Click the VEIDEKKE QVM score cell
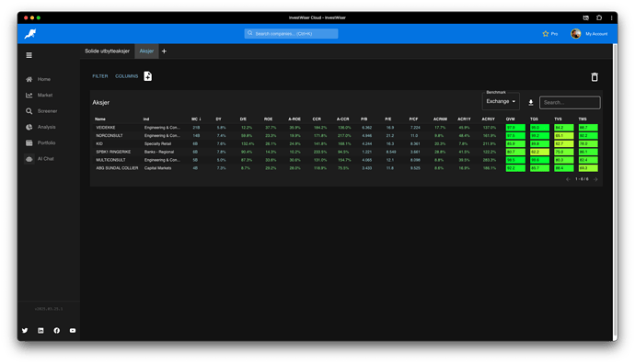 pos(515,128)
